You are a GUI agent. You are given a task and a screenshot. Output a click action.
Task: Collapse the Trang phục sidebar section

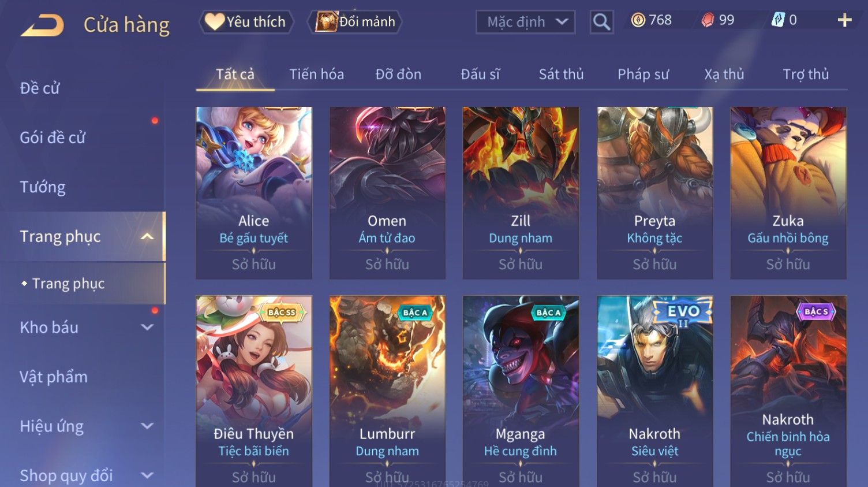coord(147,236)
